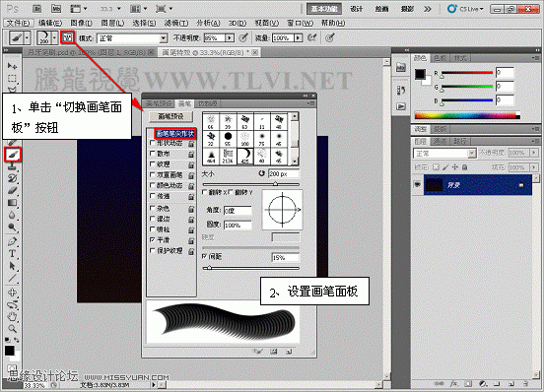Open the 滤镜(T) menu
Viewport: 544px width, 392px height.
[x=175, y=23]
